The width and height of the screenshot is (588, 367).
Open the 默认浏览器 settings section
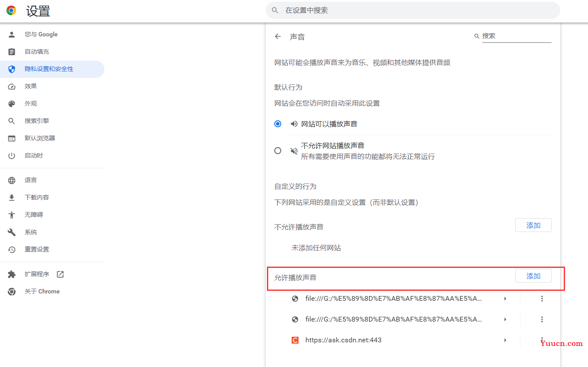pyautogui.click(x=52, y=138)
